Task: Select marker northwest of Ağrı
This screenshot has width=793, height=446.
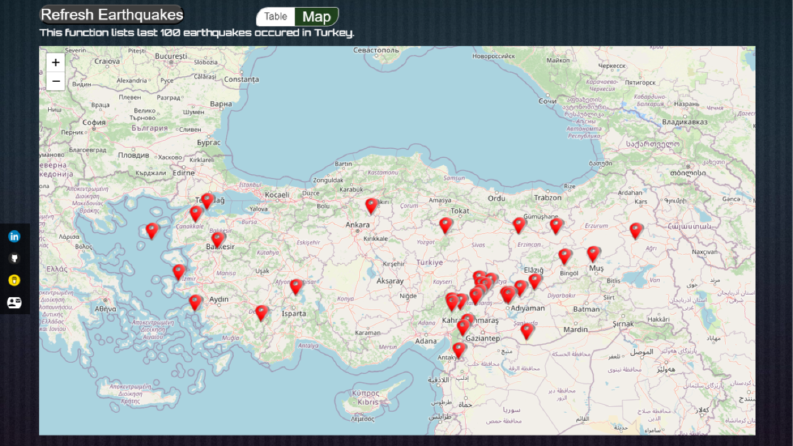Action: click(x=636, y=230)
